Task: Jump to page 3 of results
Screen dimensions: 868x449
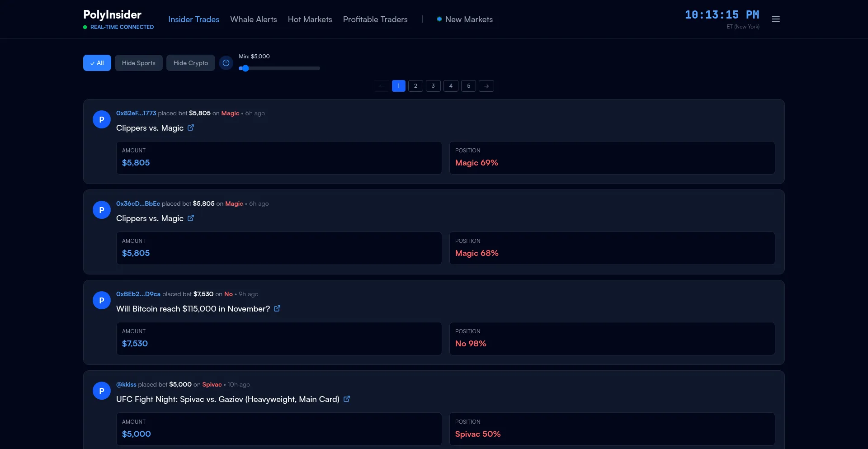Action: [x=433, y=86]
